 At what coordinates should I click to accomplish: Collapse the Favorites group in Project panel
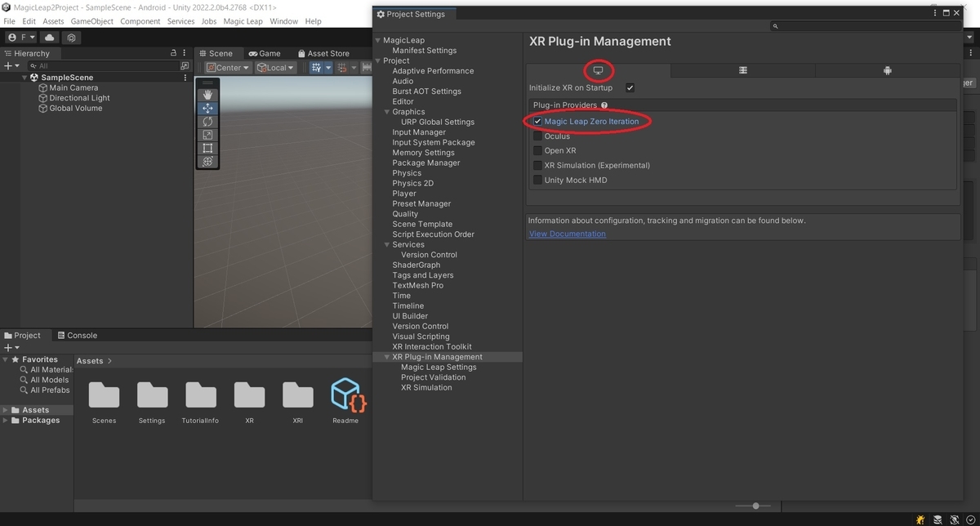6,359
